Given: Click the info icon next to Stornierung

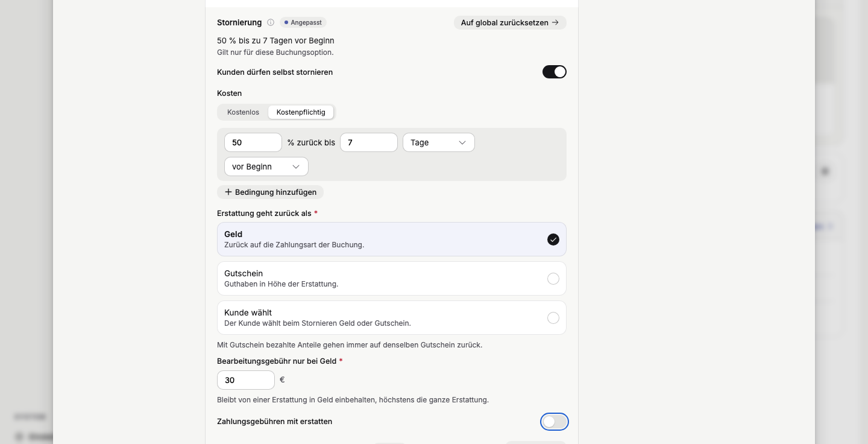Looking at the screenshot, I should [x=271, y=22].
